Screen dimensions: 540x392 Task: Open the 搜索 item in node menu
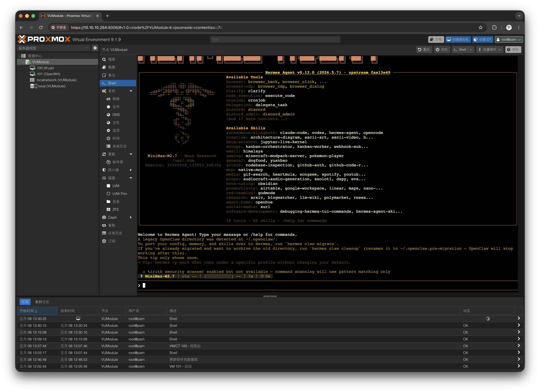(x=118, y=59)
